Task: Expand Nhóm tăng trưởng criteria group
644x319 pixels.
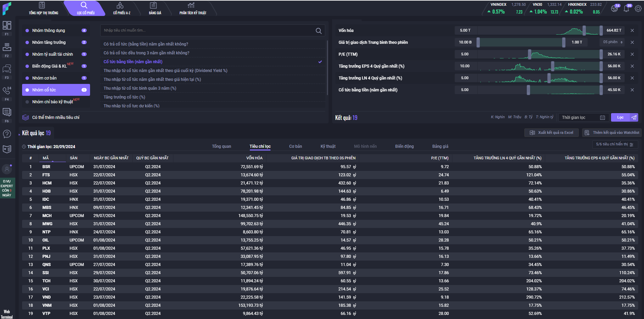Action: click(x=56, y=42)
